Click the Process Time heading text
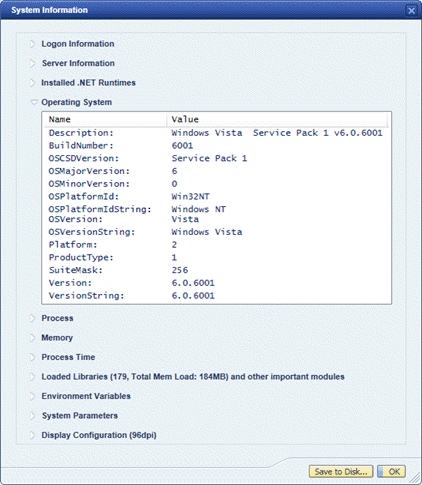The width and height of the screenshot is (422, 485). coord(68,357)
